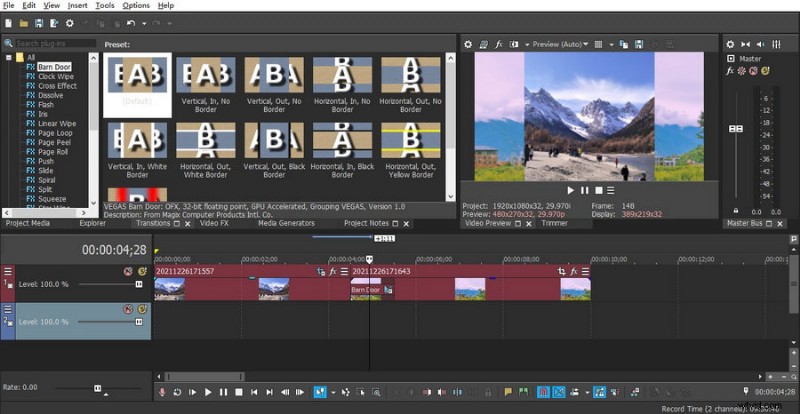Save preview snapshot to file

(639, 44)
